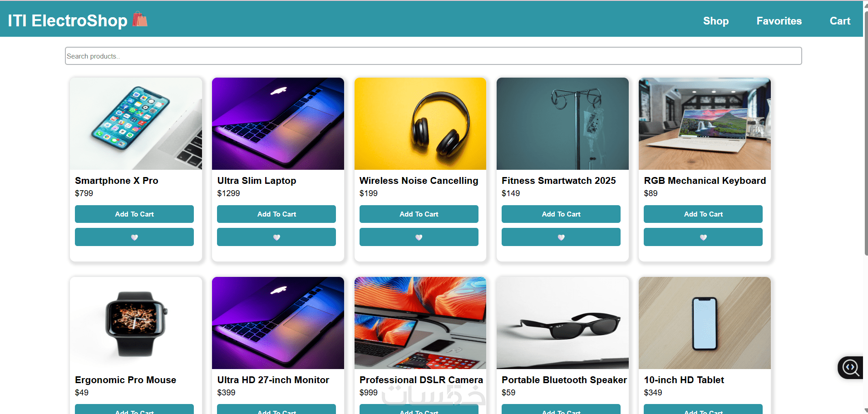Add Fitness Smartwatch 2025 to cart
The image size is (868, 414).
click(561, 214)
